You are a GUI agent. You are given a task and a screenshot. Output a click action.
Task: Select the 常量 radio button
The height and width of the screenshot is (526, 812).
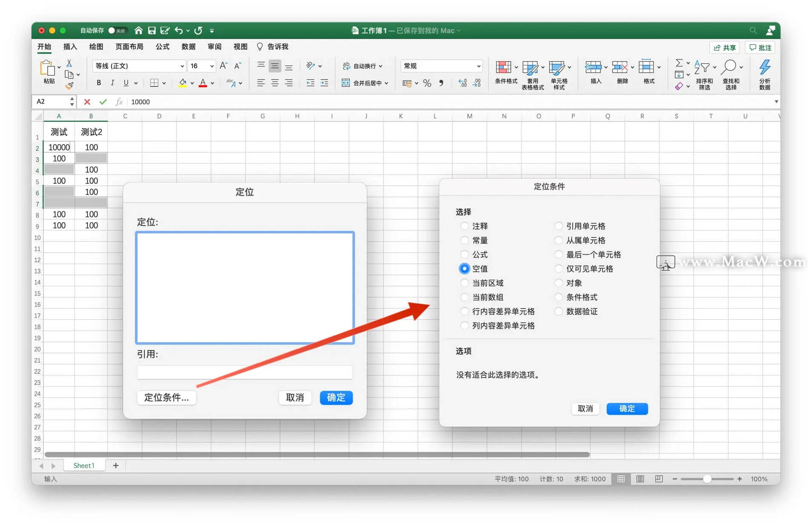[x=464, y=240]
